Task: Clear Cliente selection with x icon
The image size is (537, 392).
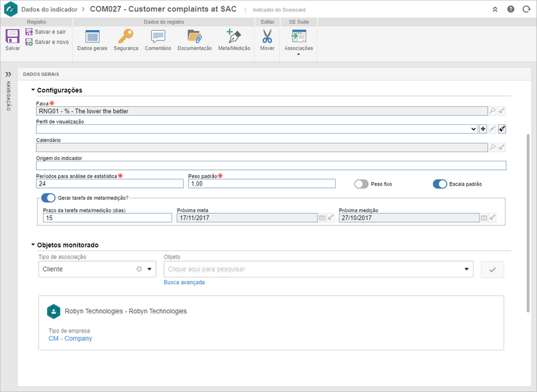Action: tap(139, 269)
